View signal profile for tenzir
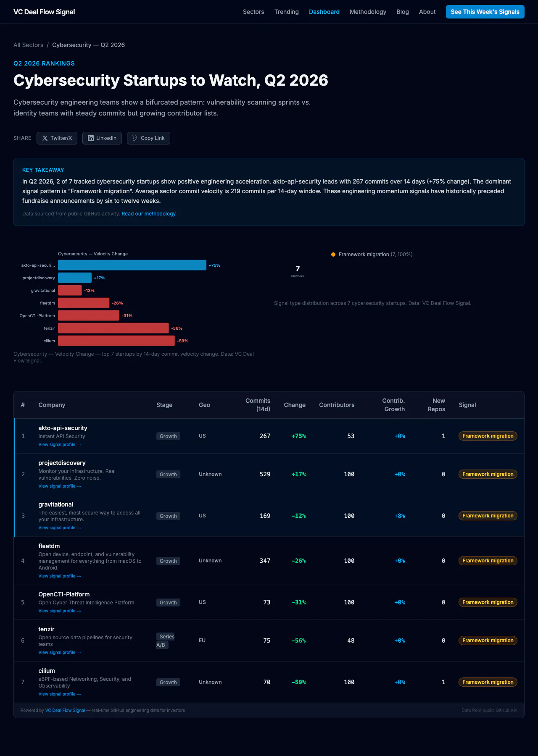538x756 pixels. [60, 652]
